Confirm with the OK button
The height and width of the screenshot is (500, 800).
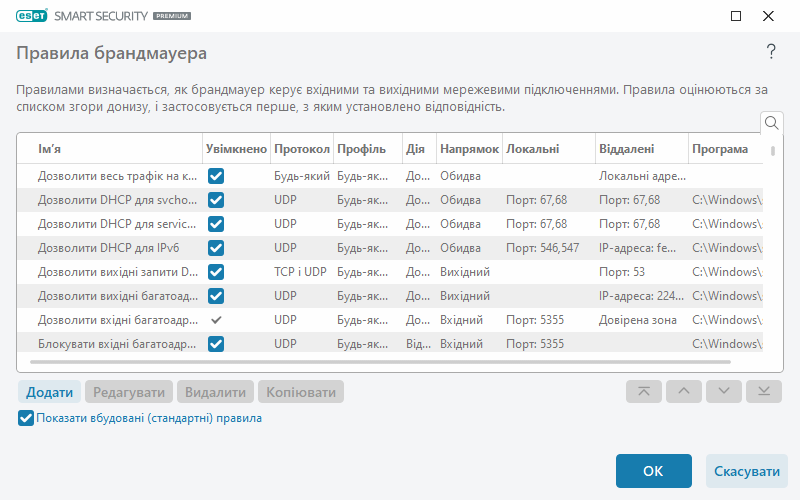click(654, 471)
